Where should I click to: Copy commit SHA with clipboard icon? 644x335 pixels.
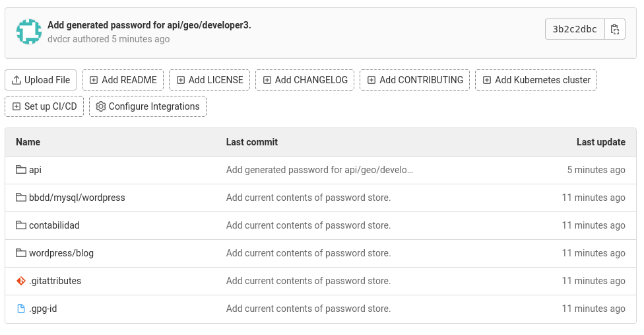click(615, 29)
